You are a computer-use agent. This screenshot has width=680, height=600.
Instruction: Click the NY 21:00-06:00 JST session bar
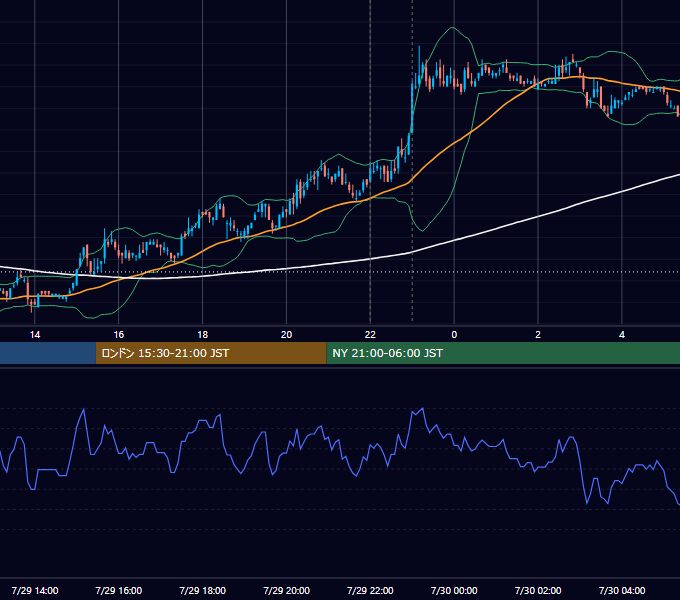point(503,353)
